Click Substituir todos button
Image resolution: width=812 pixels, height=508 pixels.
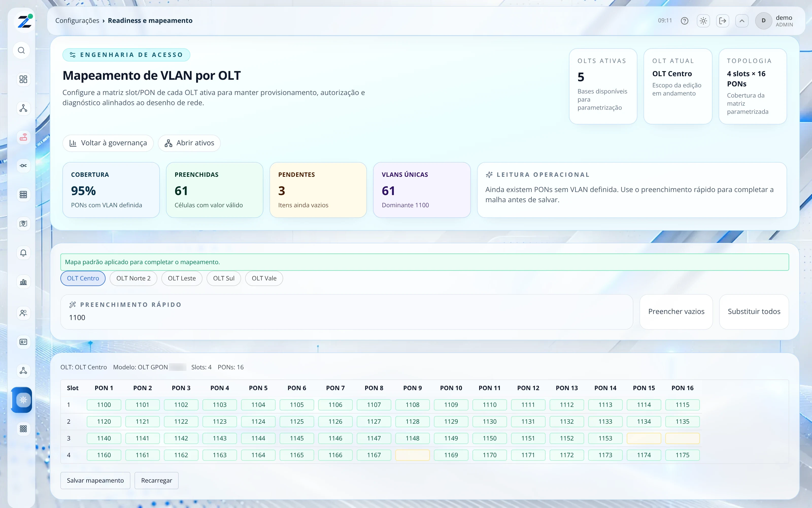pyautogui.click(x=754, y=312)
